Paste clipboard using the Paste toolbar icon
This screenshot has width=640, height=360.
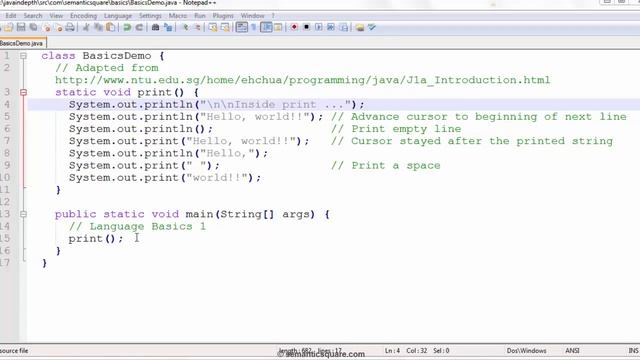point(110,27)
